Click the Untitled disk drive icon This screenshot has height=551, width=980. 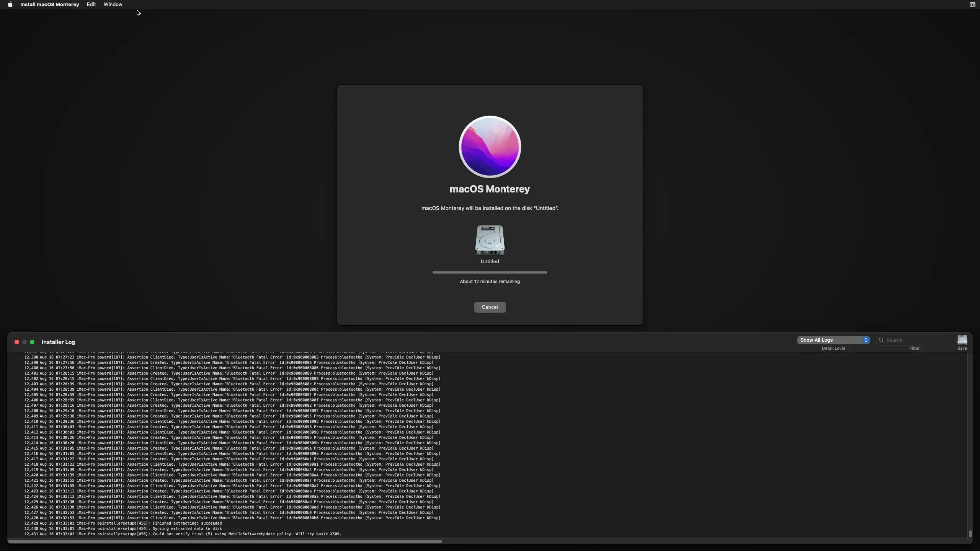pyautogui.click(x=490, y=240)
